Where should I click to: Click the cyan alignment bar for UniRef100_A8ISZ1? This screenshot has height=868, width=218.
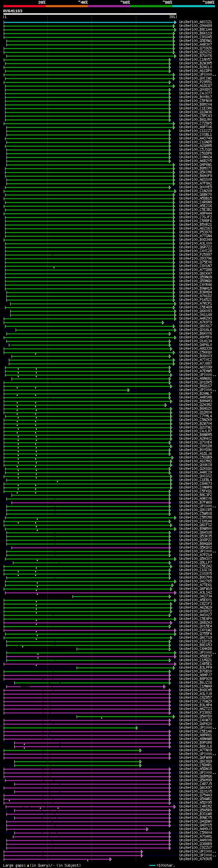(90, 22)
